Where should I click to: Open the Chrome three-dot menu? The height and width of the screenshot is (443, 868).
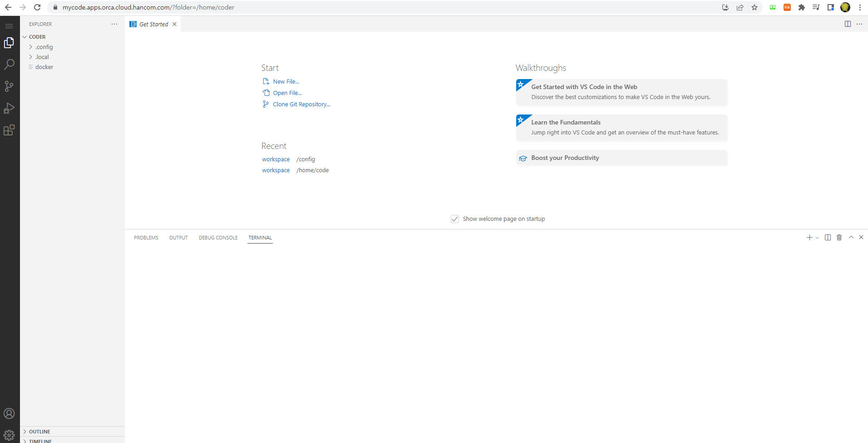point(860,7)
